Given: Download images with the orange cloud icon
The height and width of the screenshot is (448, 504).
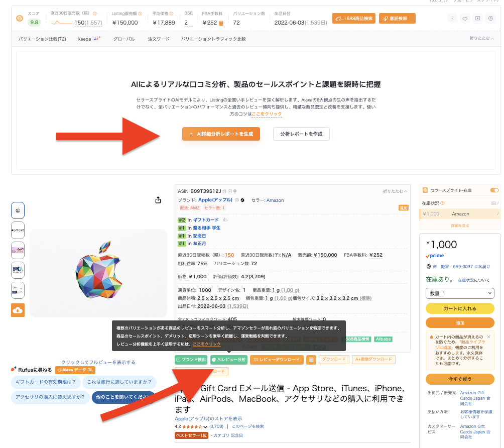Looking at the screenshot, I should pos(18,310).
